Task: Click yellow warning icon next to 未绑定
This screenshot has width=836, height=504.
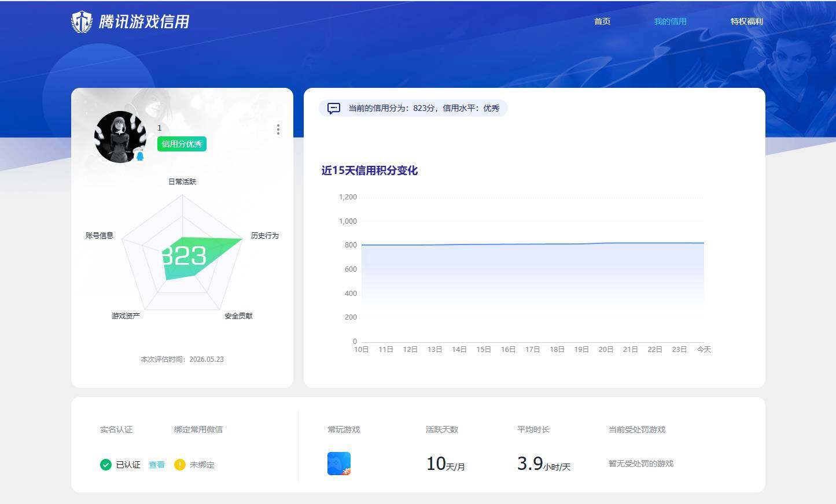Action: (x=180, y=465)
